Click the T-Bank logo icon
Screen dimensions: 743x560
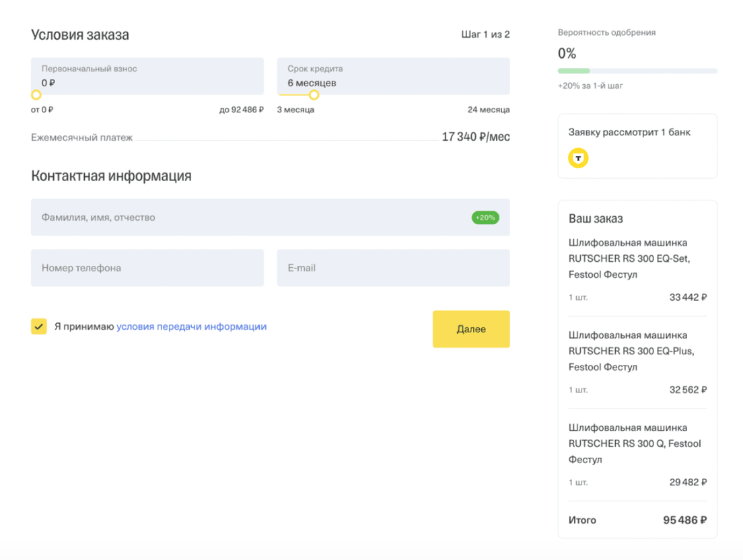(578, 158)
